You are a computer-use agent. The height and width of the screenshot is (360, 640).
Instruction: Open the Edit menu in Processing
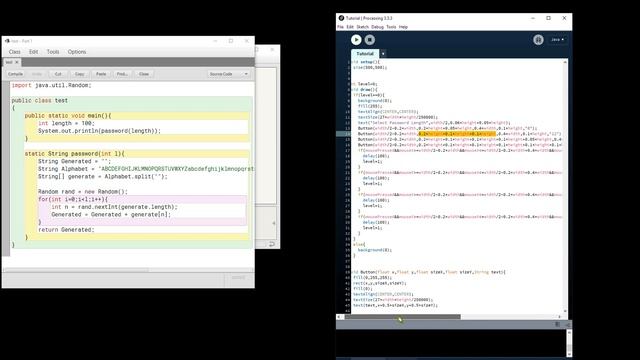pos(350,27)
